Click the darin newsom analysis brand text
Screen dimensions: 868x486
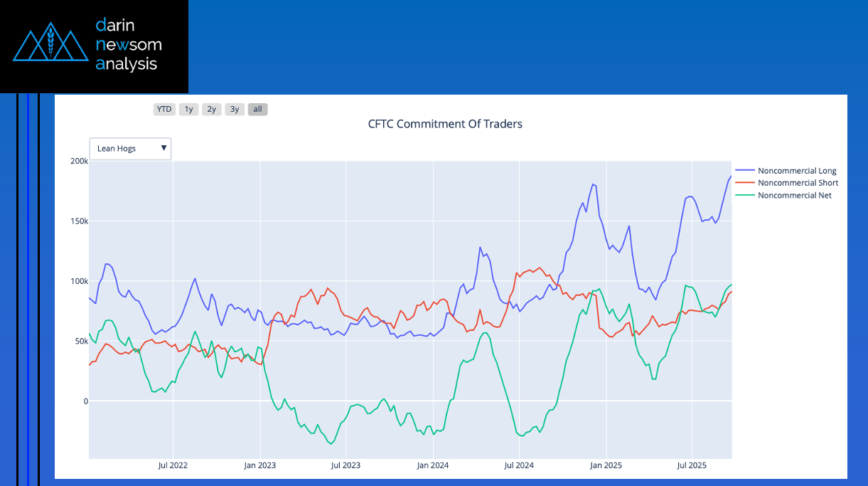(128, 45)
